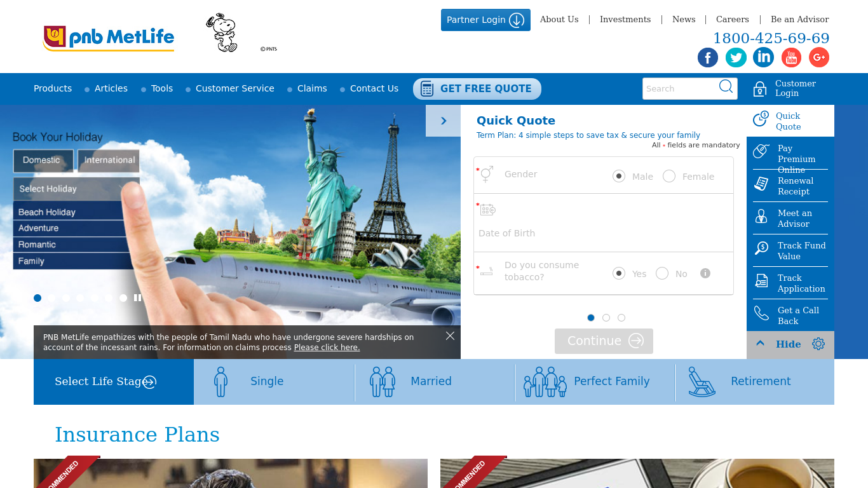The height and width of the screenshot is (488, 868).
Task: Click the search magnifier icon
Action: point(726,86)
